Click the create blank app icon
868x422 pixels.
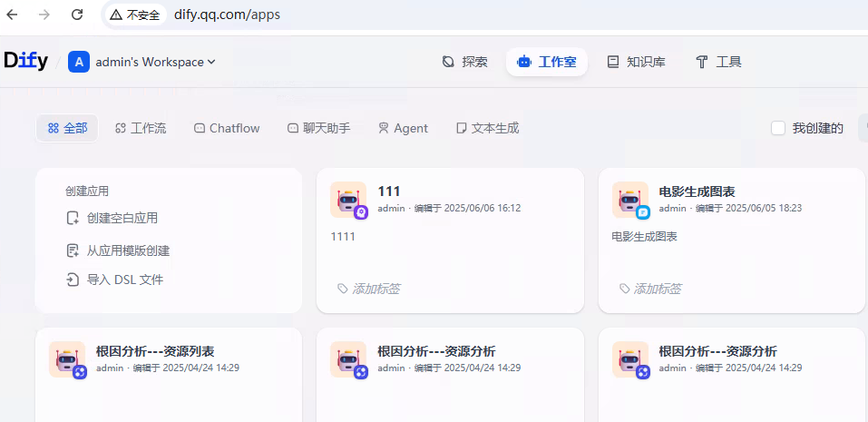click(73, 219)
